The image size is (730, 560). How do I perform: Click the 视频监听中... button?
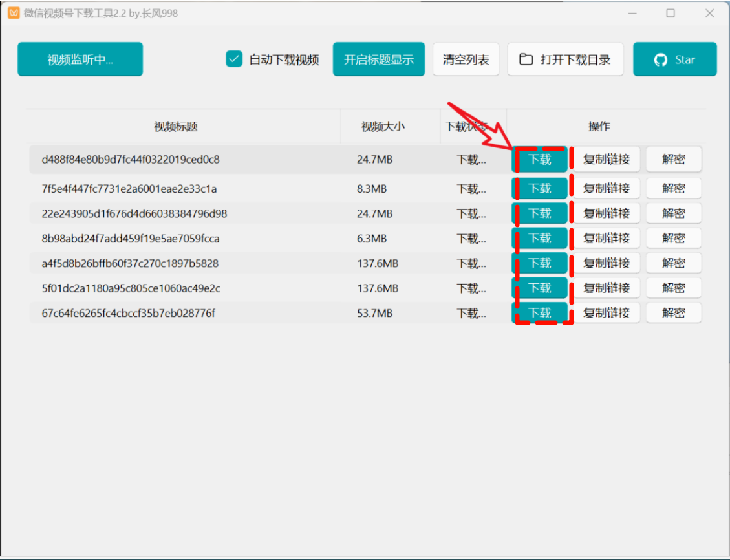tap(80, 59)
